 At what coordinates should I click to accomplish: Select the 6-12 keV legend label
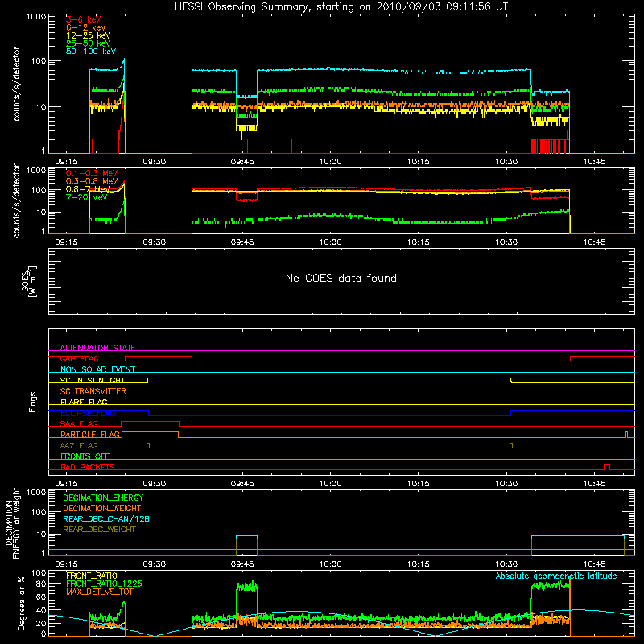point(86,27)
